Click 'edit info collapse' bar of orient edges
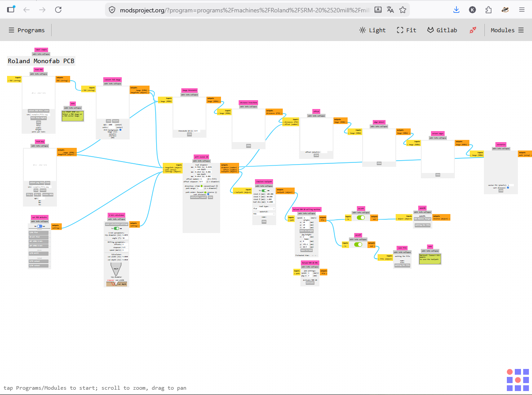532x395 pixels. coord(438,138)
